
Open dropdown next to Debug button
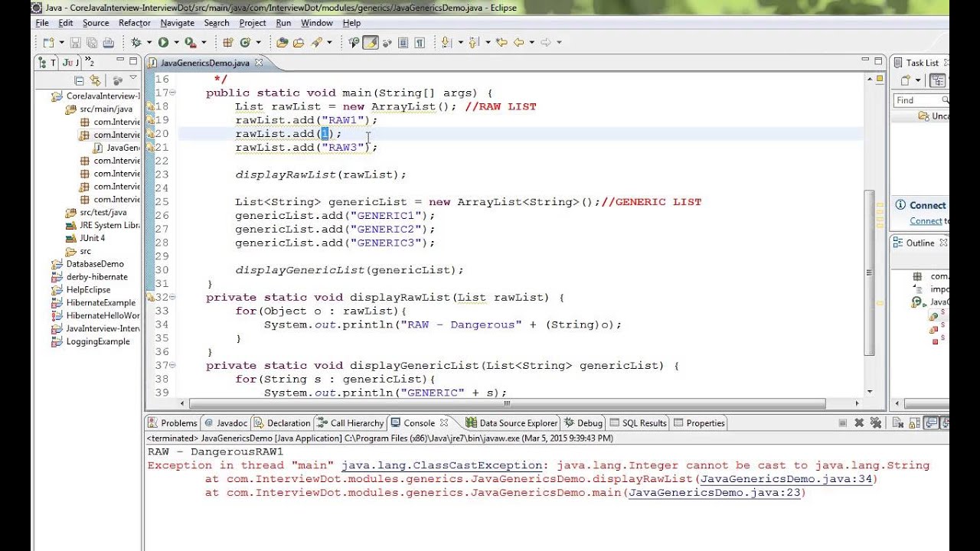[x=149, y=43]
